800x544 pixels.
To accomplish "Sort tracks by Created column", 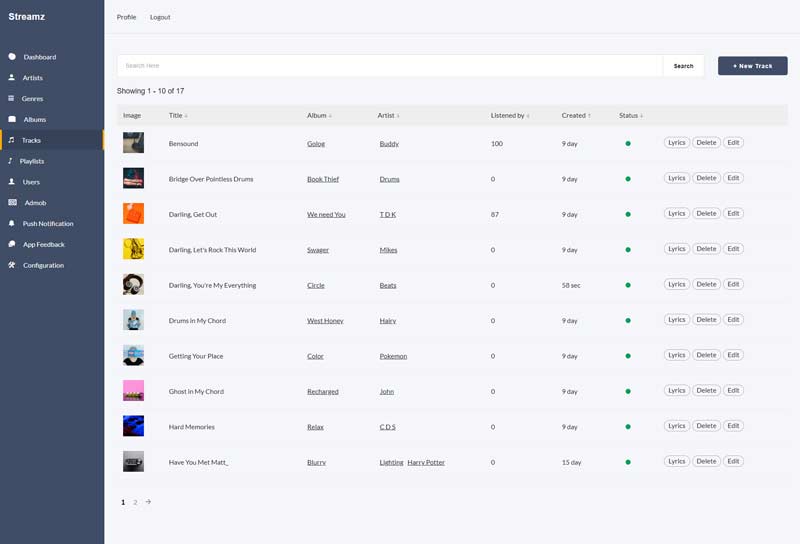I will click(589, 116).
